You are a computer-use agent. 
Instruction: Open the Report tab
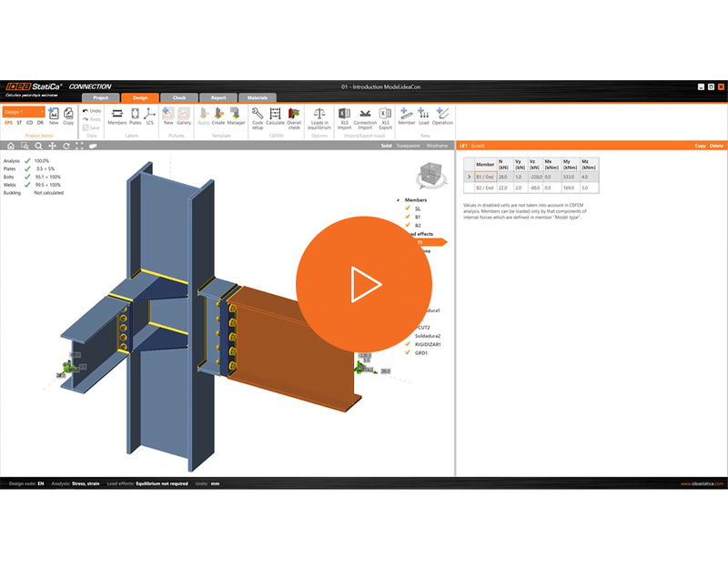coord(218,97)
